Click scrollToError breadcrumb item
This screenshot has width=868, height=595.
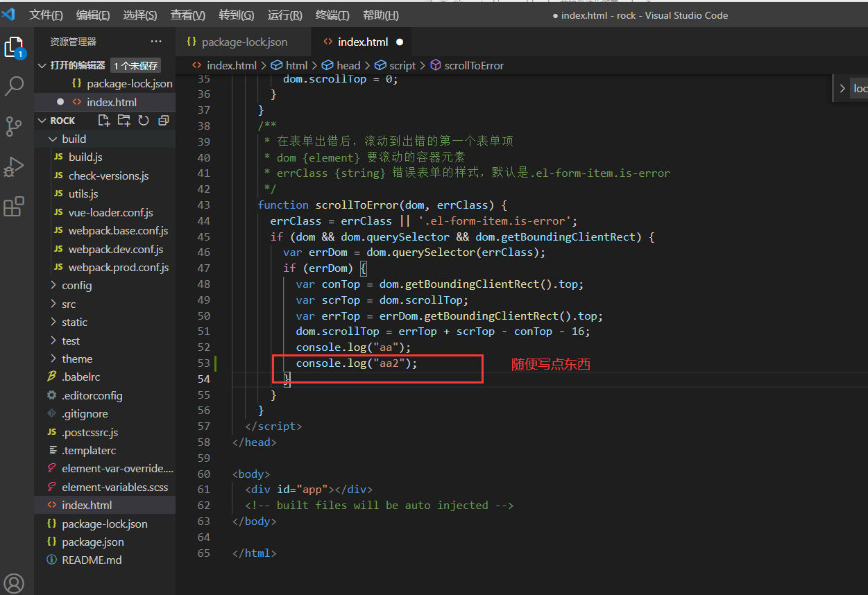coord(467,65)
